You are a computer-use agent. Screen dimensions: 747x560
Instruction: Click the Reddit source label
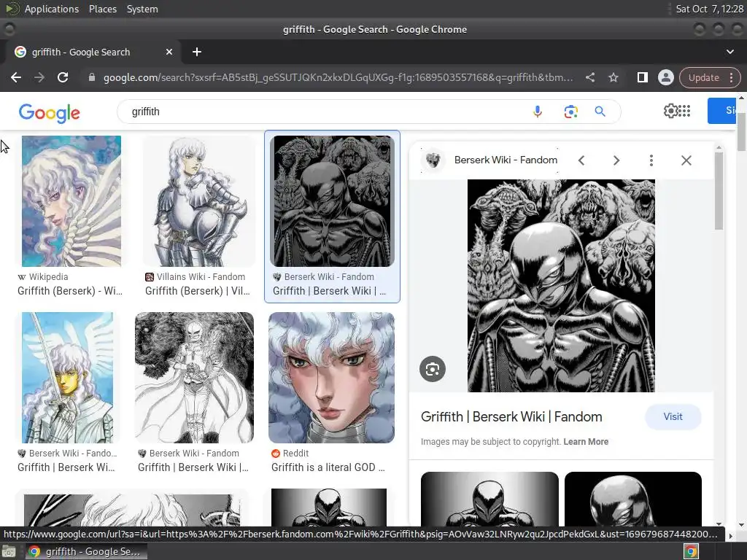click(290, 454)
